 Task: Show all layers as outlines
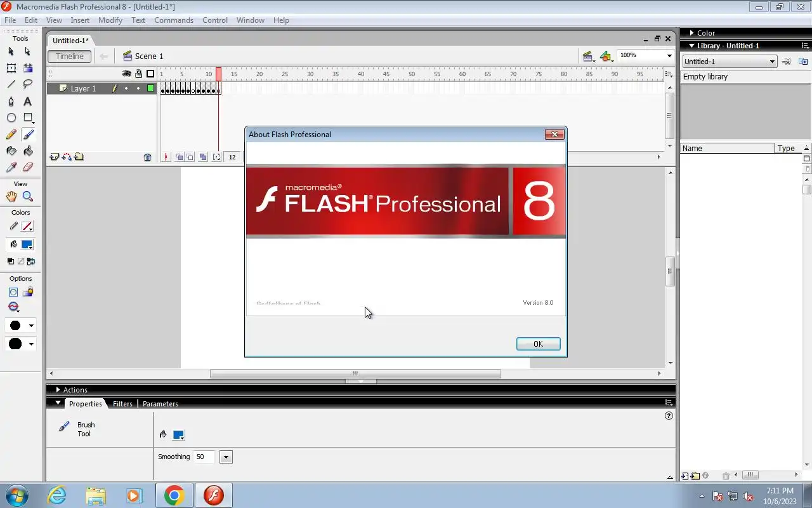[x=150, y=74]
